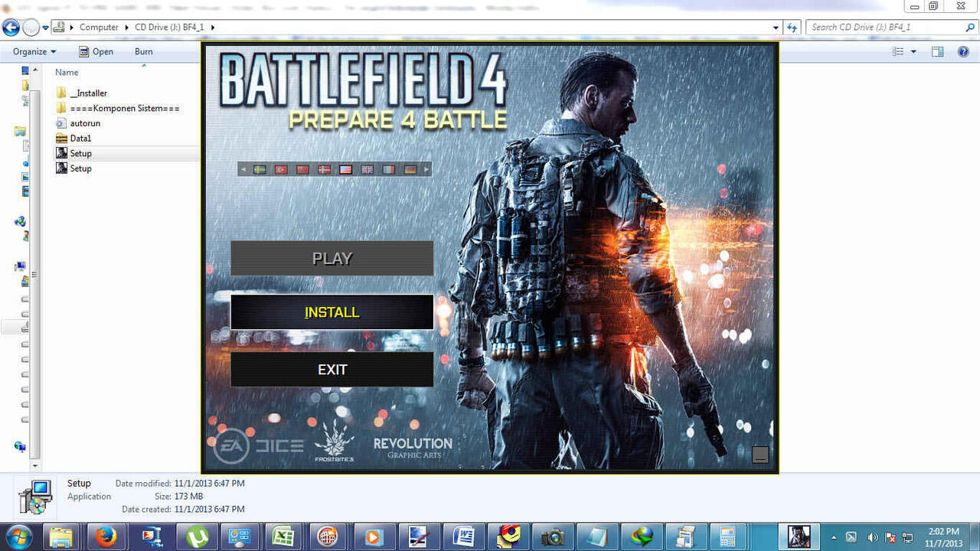Show more languages with right flag arrow

(x=426, y=169)
